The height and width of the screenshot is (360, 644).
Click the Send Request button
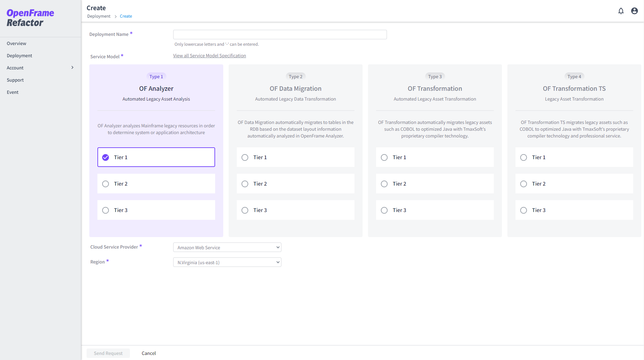(108, 353)
